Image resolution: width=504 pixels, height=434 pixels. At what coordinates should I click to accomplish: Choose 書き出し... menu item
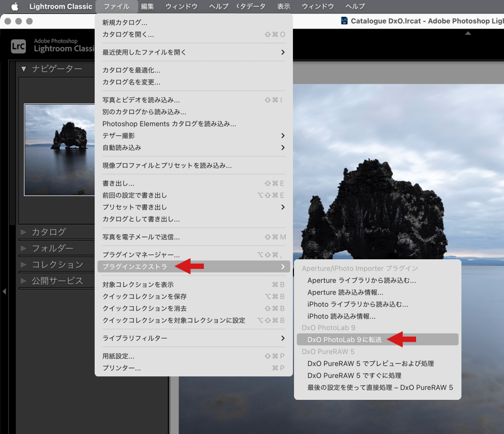pyautogui.click(x=194, y=183)
